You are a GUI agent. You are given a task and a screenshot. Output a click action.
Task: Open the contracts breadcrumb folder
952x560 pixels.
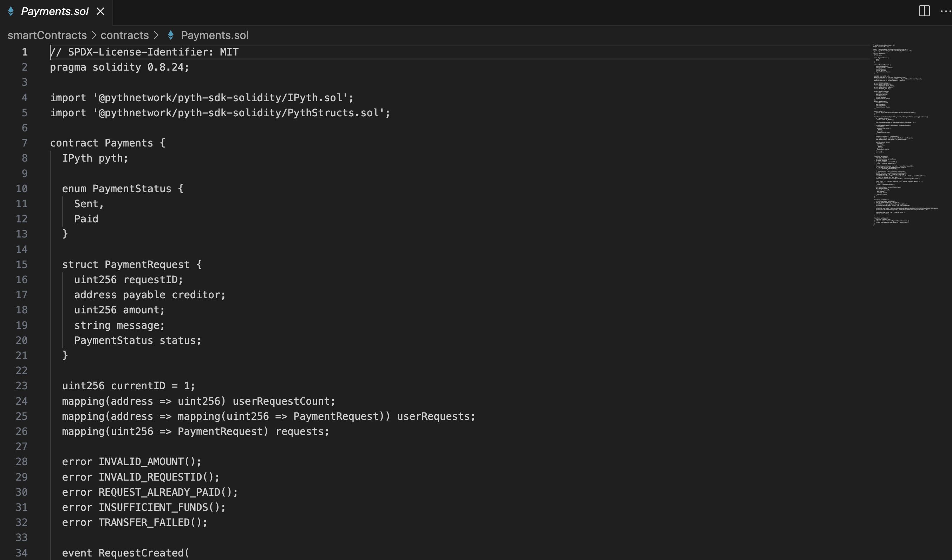point(125,35)
